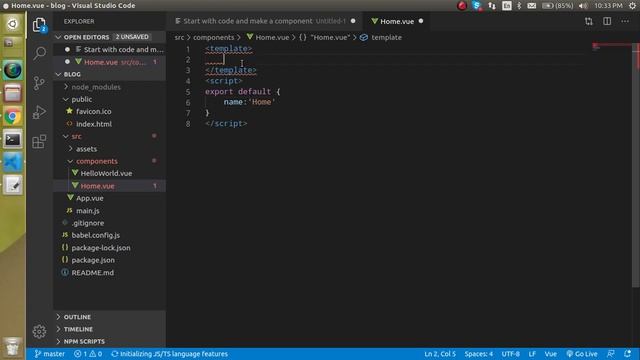This screenshot has width=640, height=360.
Task: Open the .gitignore file
Action: (109, 223)
